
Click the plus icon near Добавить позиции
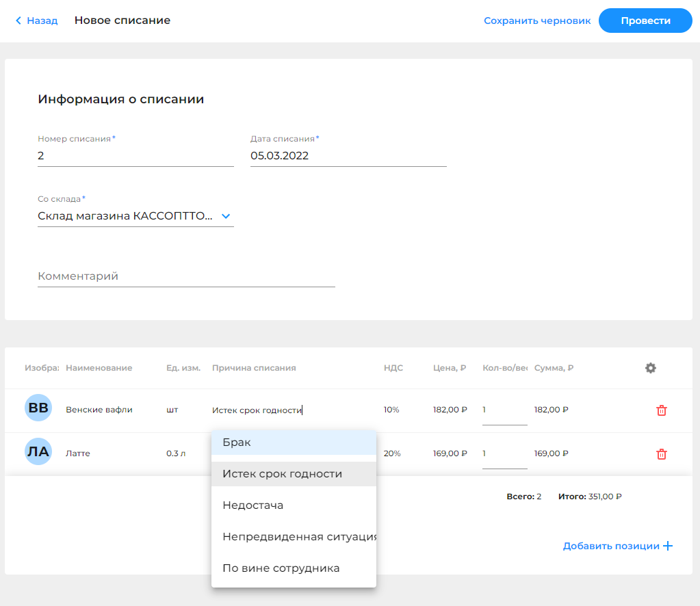pos(668,546)
